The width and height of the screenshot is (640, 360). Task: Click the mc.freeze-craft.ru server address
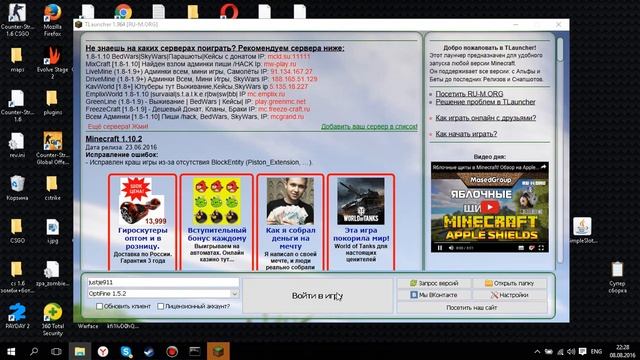click(284, 109)
